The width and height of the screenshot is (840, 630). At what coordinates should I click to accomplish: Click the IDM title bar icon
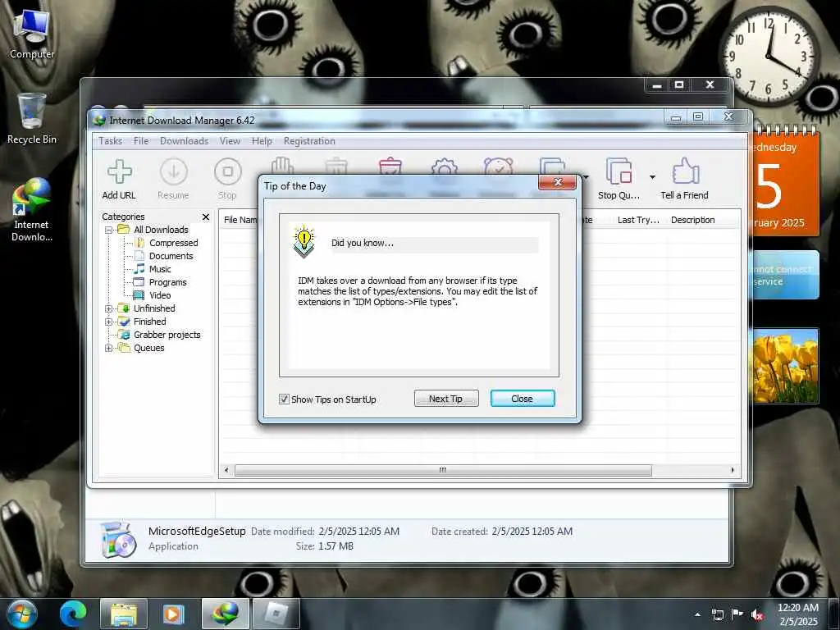pos(99,121)
